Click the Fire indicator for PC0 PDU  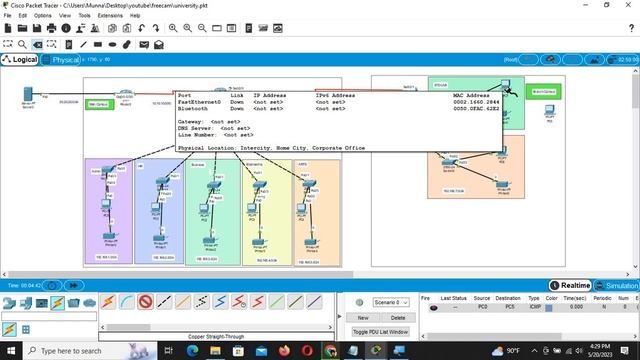point(433,307)
